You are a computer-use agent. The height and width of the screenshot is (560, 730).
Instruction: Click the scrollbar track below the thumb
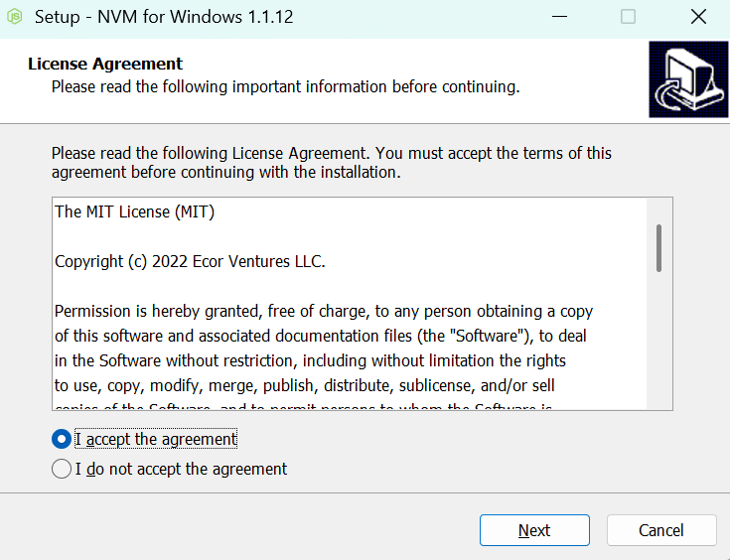coord(658,340)
